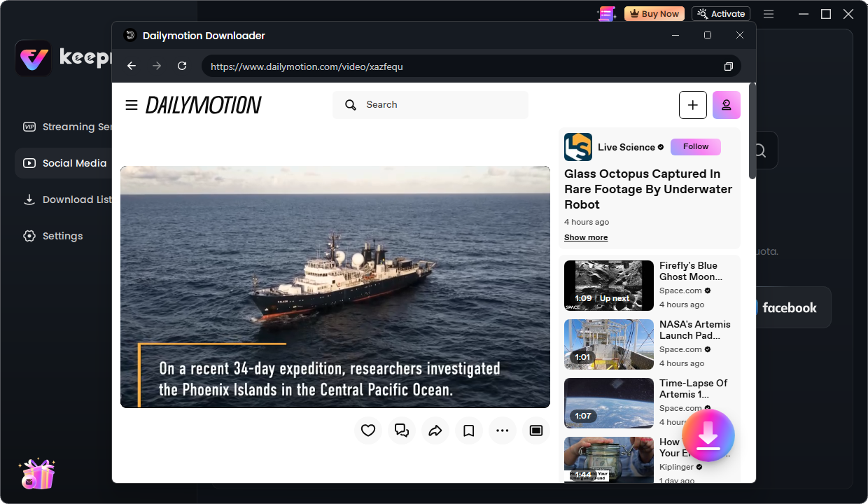868x504 pixels.
Task: Click the Live Science channel avatar
Action: pos(578,147)
